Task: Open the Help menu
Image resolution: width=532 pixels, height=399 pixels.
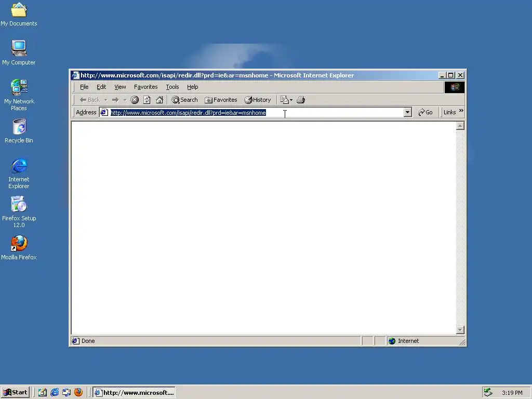Action: pos(192,87)
